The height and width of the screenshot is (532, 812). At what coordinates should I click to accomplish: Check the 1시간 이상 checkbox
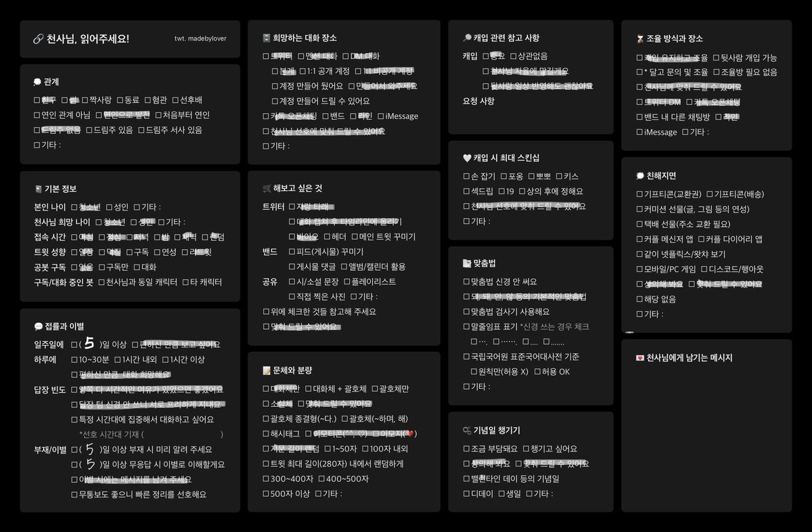coord(166,360)
